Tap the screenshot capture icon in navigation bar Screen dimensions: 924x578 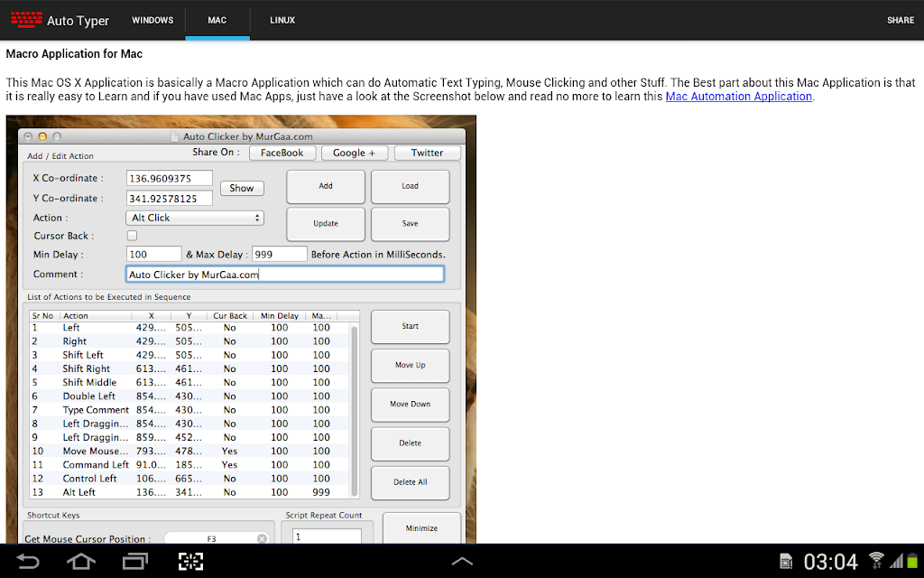click(191, 561)
